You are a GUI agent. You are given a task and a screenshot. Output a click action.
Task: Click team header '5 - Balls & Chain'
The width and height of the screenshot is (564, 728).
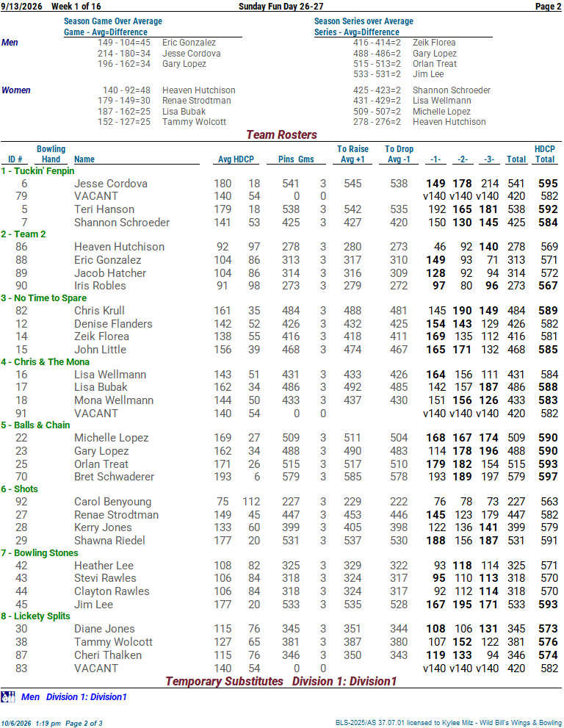tap(35, 425)
